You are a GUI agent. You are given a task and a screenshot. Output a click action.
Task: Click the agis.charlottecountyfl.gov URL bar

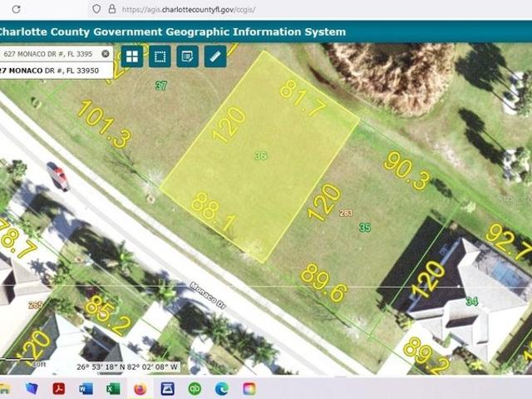(189, 9)
